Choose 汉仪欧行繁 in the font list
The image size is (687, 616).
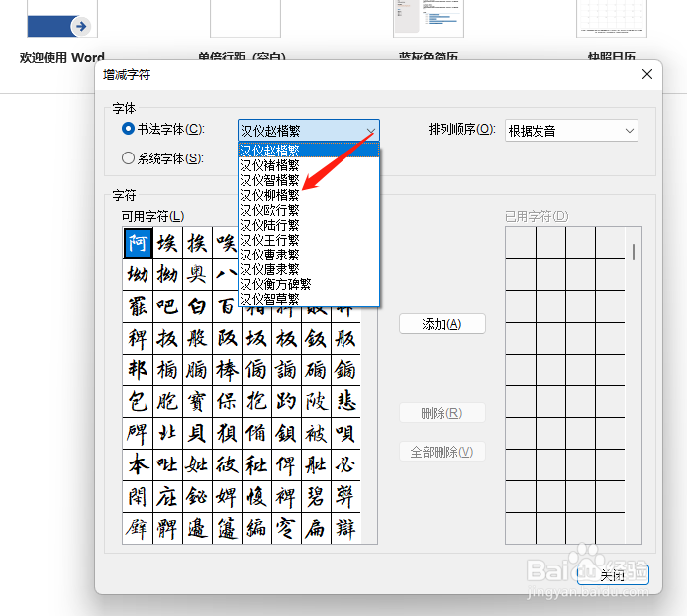click(309, 210)
